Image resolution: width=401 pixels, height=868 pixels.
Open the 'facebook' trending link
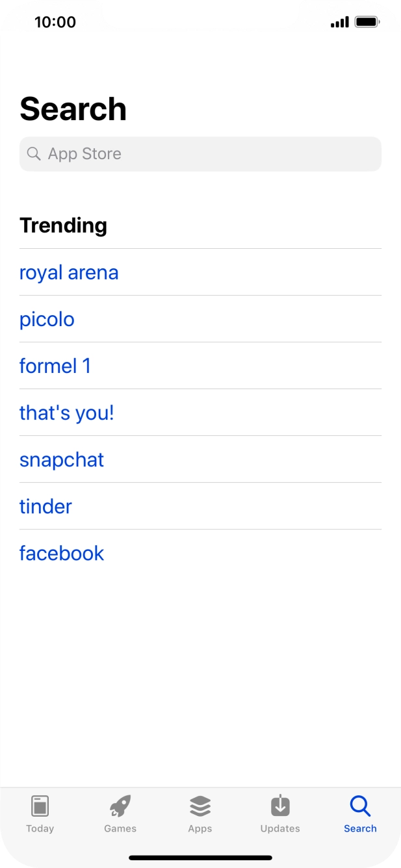[x=62, y=553]
